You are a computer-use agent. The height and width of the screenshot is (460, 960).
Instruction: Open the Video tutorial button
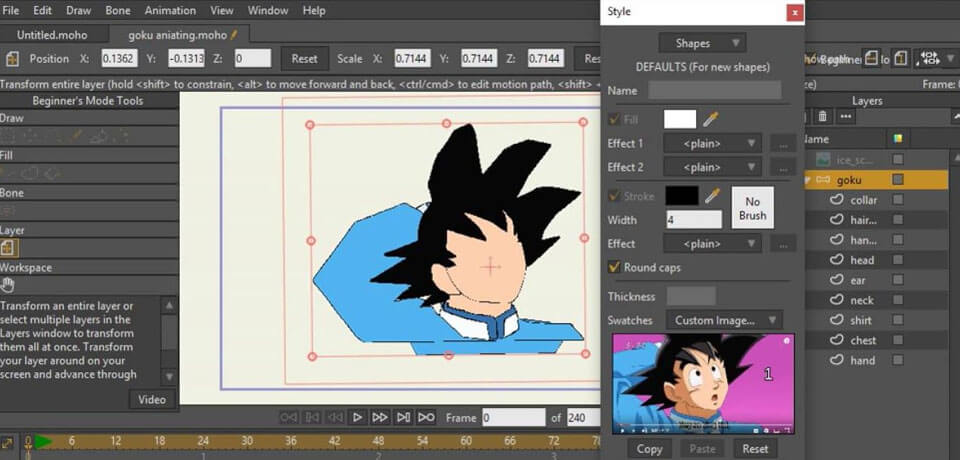click(x=152, y=399)
